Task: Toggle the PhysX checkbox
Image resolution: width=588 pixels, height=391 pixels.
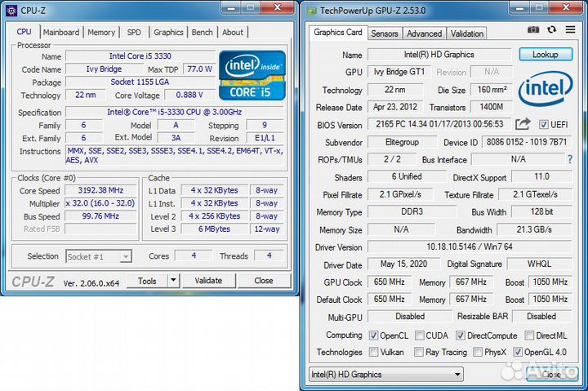Action: point(478,352)
